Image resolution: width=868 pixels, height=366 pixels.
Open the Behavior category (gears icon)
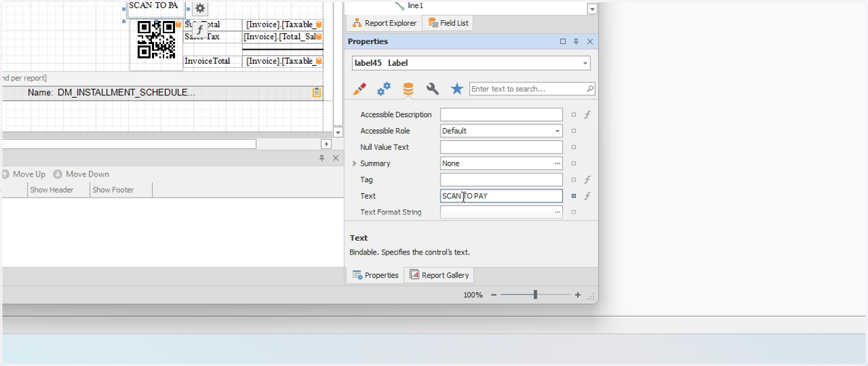[383, 89]
